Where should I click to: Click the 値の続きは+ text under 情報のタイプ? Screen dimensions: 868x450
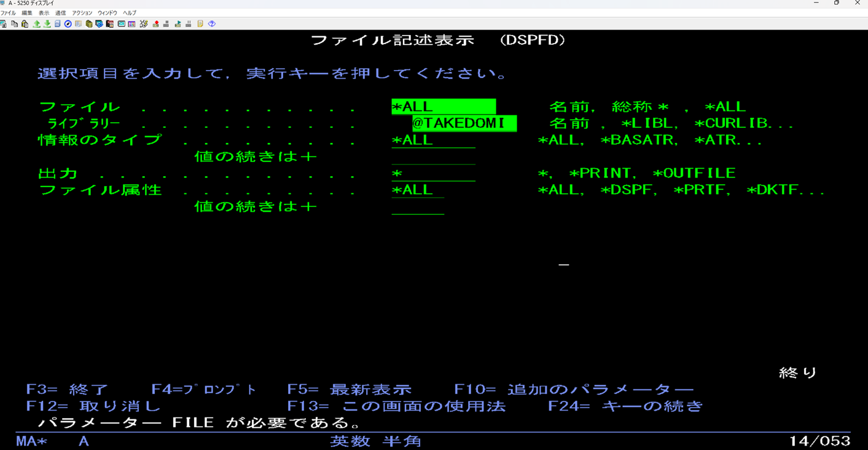[256, 157]
